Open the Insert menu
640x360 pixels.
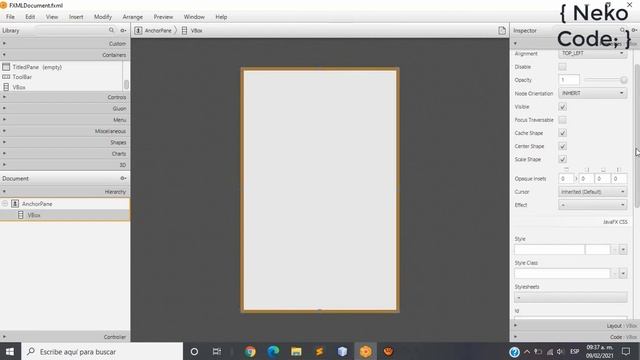tap(76, 17)
